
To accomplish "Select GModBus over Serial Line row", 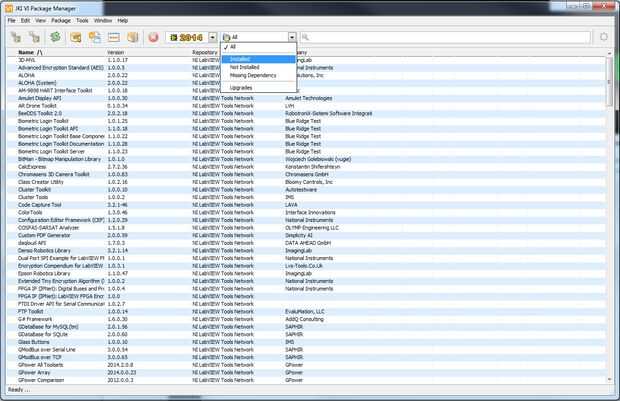I will 306,350.
